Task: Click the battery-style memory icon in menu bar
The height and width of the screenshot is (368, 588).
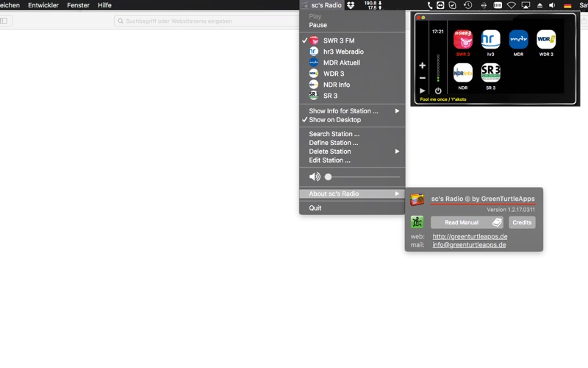Action: pyautogui.click(x=498, y=5)
